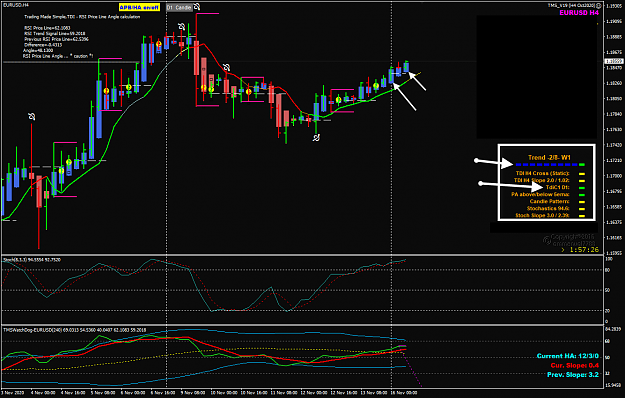This screenshot has height=398, width=625.
Task: Click the RSI Price Line Angle caution text
Action: [58, 56]
